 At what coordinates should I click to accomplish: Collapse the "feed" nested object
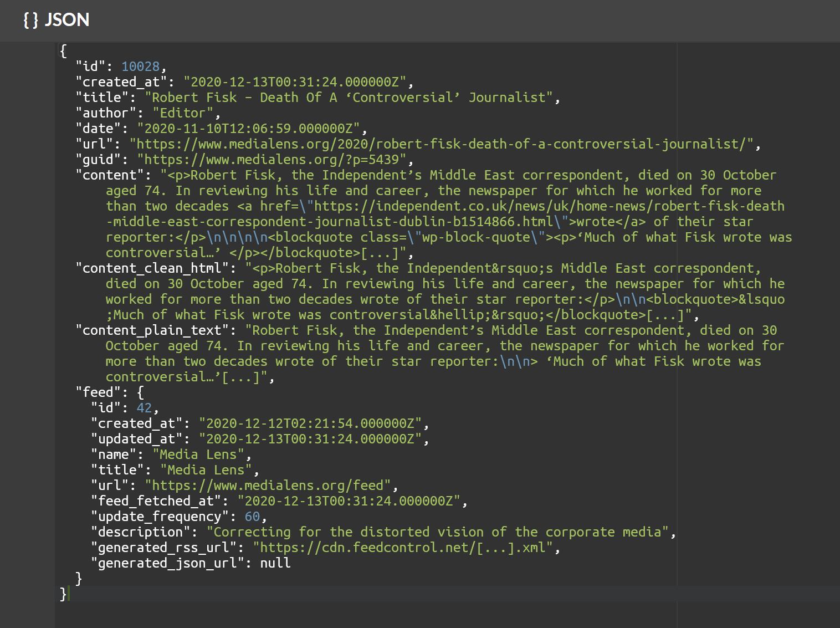tap(140, 392)
